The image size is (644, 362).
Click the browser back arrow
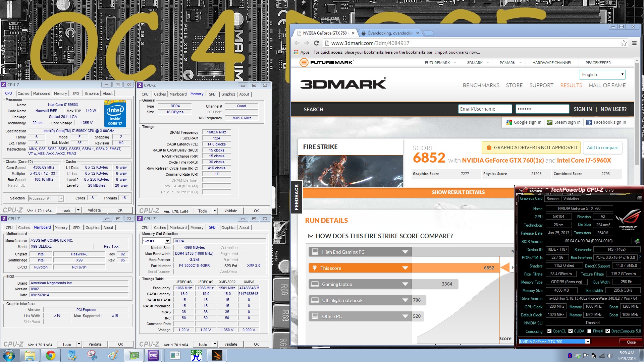(297, 43)
